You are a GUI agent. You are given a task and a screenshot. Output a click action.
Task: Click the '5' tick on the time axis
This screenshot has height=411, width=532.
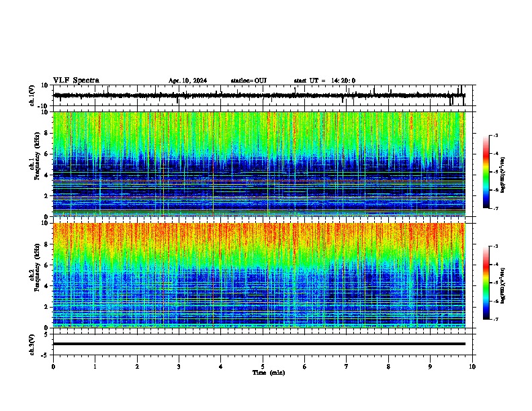263,367
